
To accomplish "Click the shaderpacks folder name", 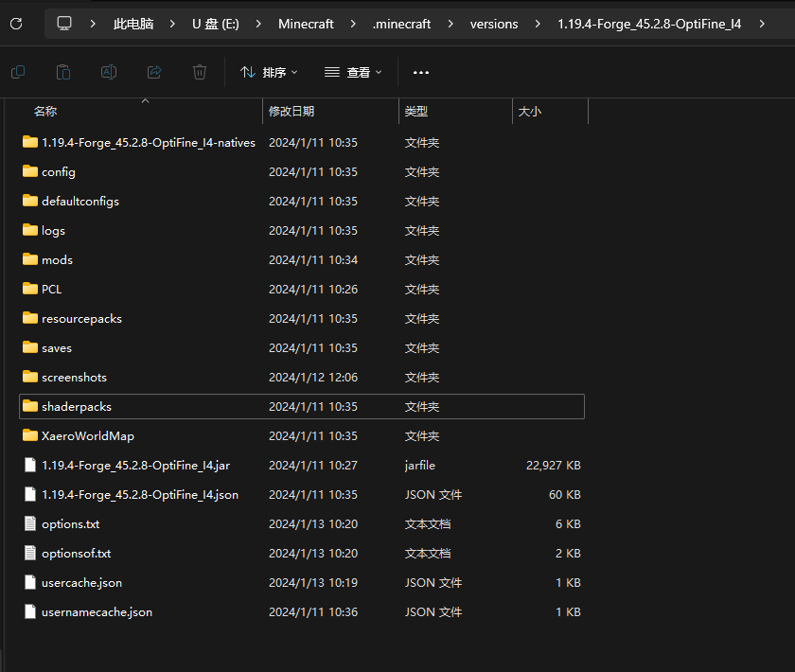I will tap(77, 407).
